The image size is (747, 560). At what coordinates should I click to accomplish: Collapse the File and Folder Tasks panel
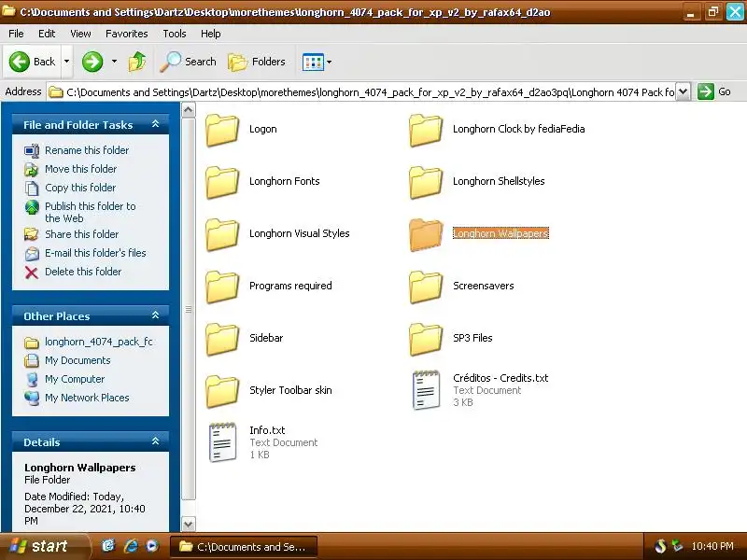click(155, 124)
